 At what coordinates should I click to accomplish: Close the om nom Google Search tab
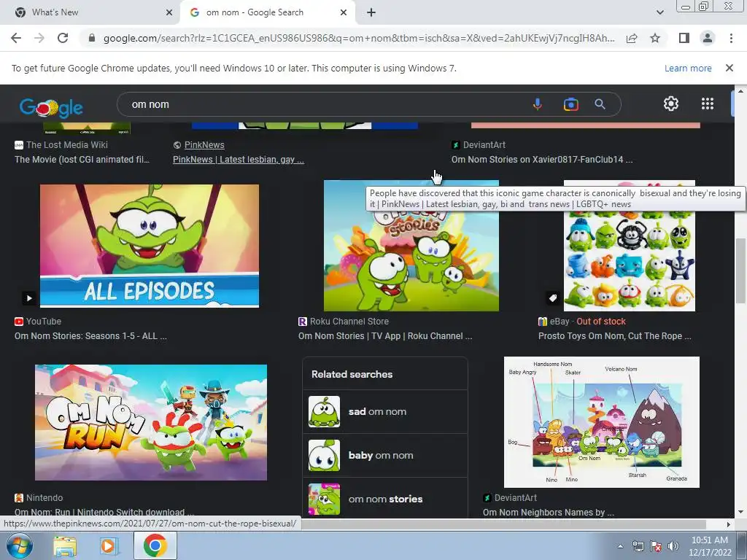[x=344, y=12]
